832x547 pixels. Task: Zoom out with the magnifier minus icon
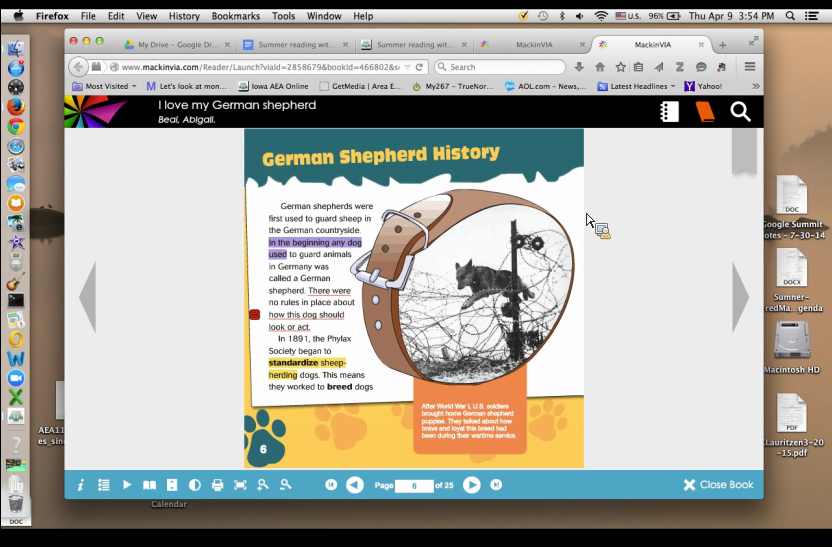(x=285, y=485)
